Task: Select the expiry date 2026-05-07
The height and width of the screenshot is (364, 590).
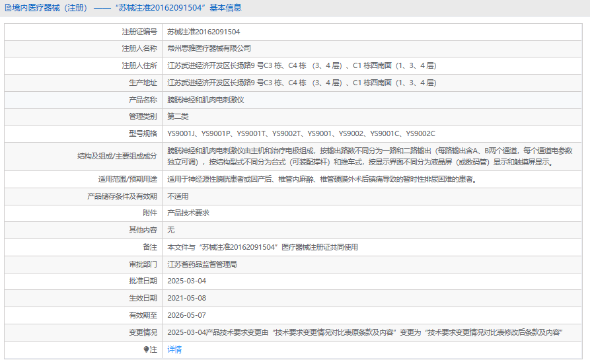Action: 186,315
